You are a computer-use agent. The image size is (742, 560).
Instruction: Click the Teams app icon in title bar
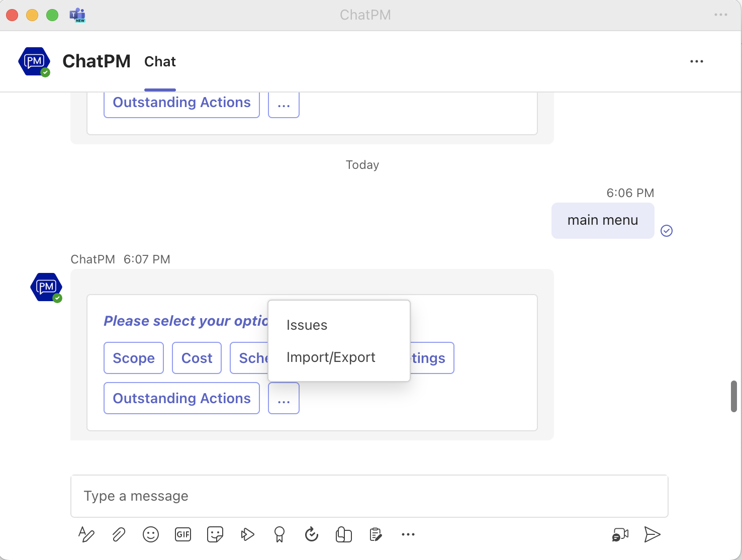tap(77, 15)
